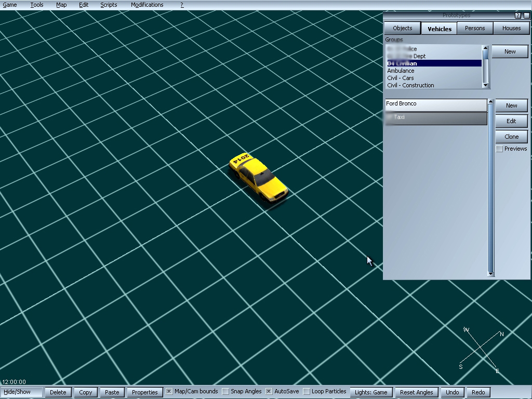
Task: Open the Tools menu
Action: pos(37,5)
